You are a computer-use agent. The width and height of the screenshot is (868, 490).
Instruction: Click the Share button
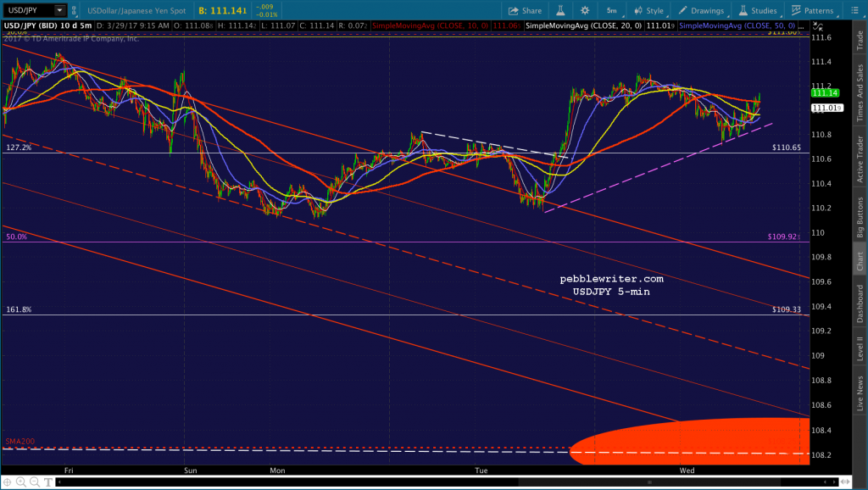525,10
